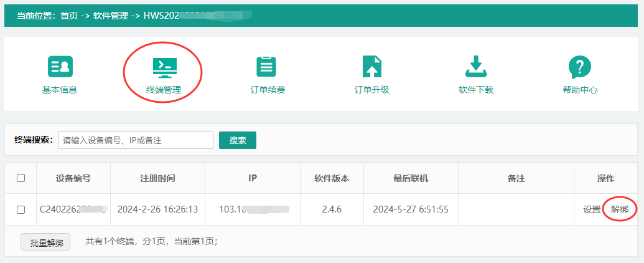The image size is (644, 263).
Task: Click the 批量解绑 batch unbind button
Action: (45, 242)
